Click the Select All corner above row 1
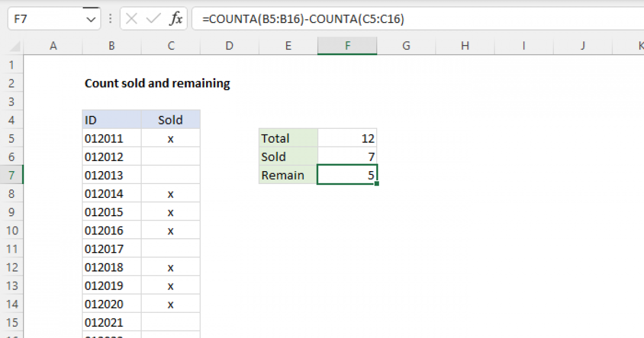This screenshot has height=338, width=644. point(16,46)
